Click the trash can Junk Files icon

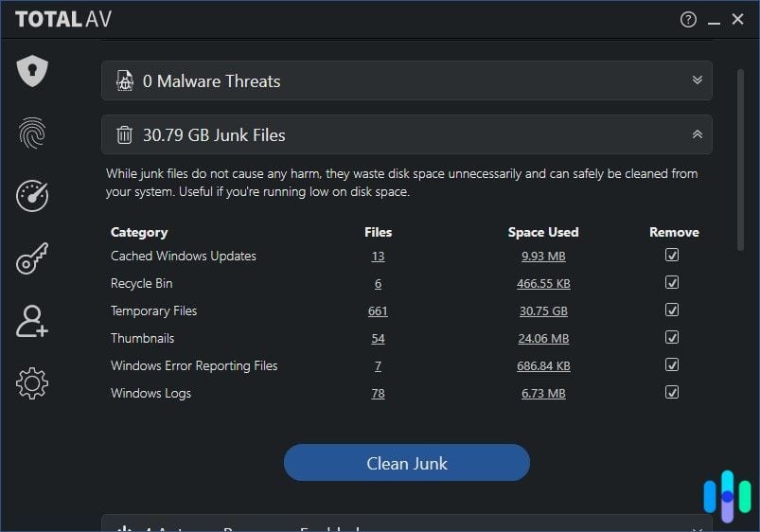coord(124,135)
